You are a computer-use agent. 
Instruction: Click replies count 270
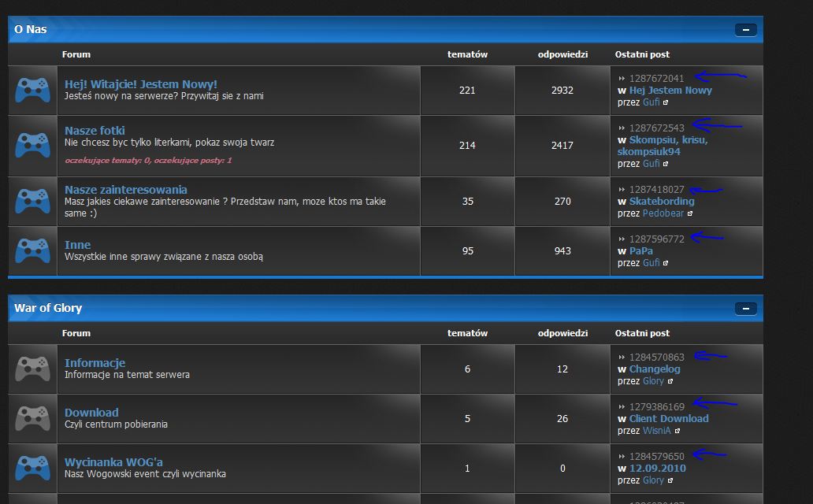click(x=562, y=201)
